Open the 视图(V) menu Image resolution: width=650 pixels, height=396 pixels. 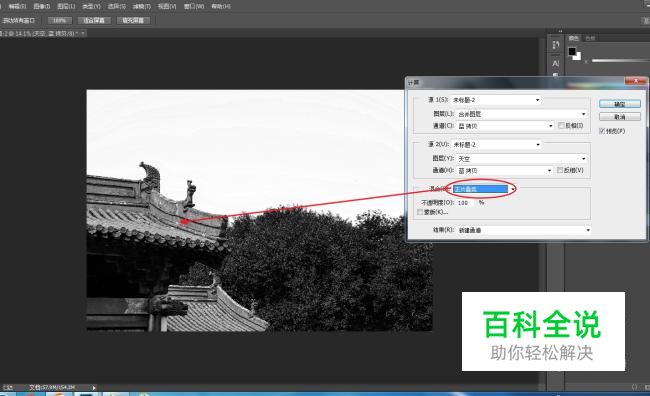coord(167,6)
